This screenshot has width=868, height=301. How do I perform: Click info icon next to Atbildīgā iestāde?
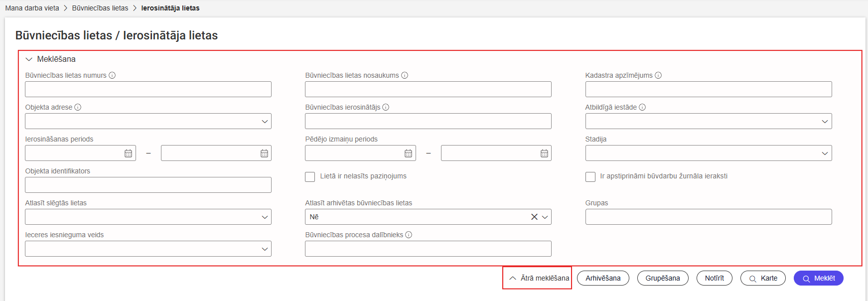[x=642, y=107]
